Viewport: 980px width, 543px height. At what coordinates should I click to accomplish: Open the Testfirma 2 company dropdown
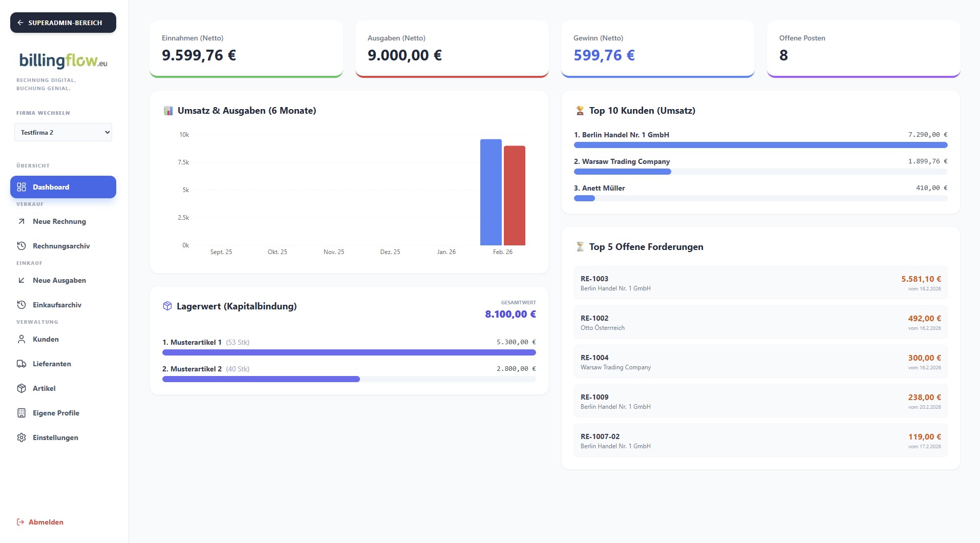[x=63, y=132]
